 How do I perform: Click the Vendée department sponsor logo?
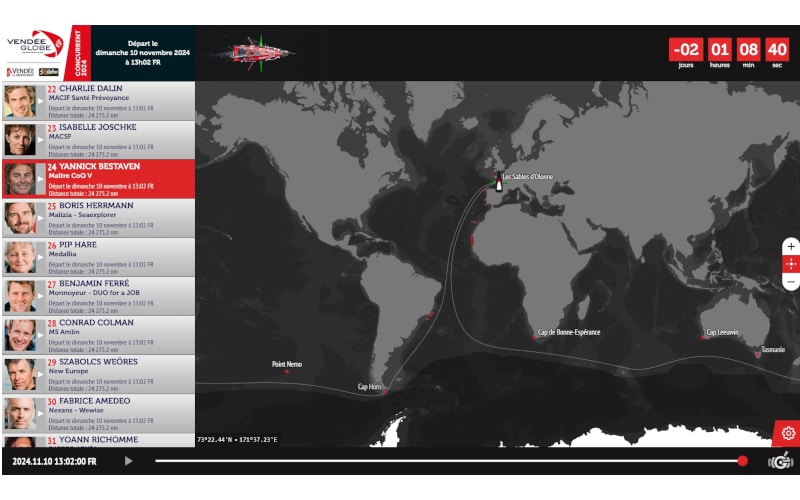20,71
